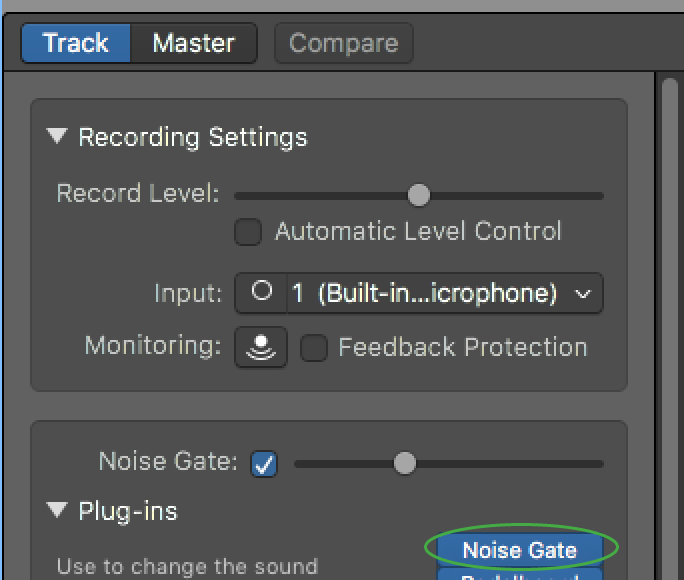Click the input channel circle icon
The image size is (684, 580).
point(262,293)
